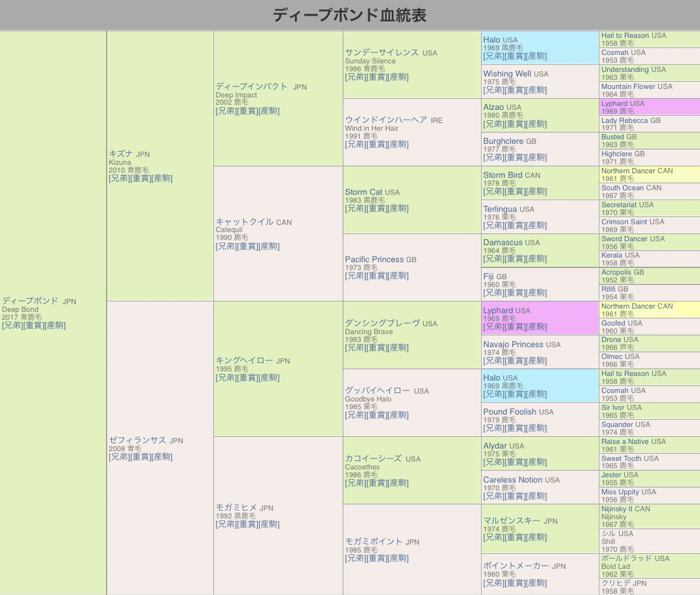Click [産駒] under ディープボンド
The height and width of the screenshot is (595, 700).
point(56,326)
